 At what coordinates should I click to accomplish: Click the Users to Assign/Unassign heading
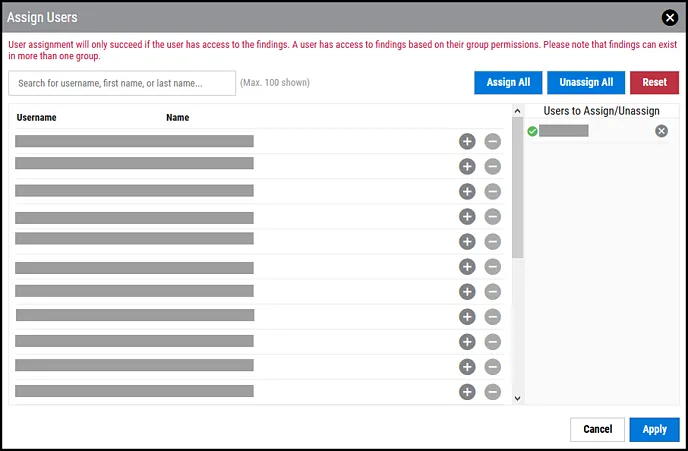[601, 111]
